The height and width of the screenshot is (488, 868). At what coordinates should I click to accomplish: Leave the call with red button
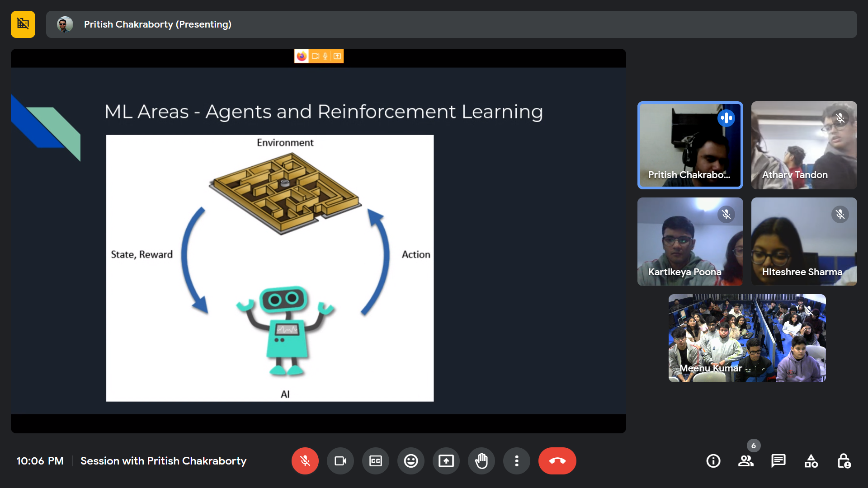[557, 461]
